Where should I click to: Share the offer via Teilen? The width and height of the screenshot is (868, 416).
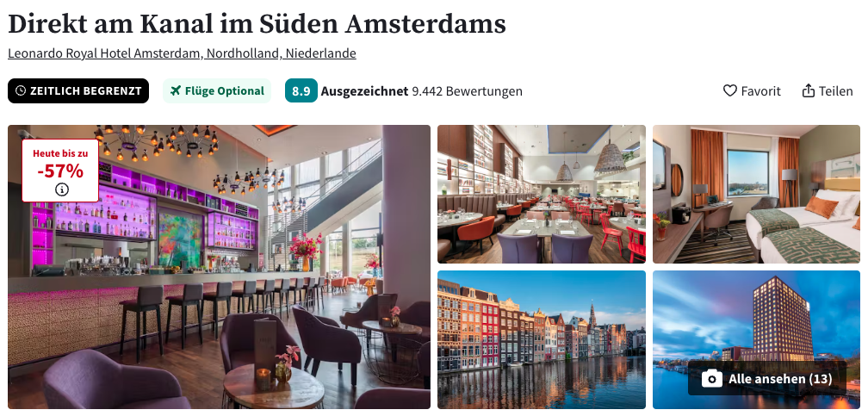[828, 90]
